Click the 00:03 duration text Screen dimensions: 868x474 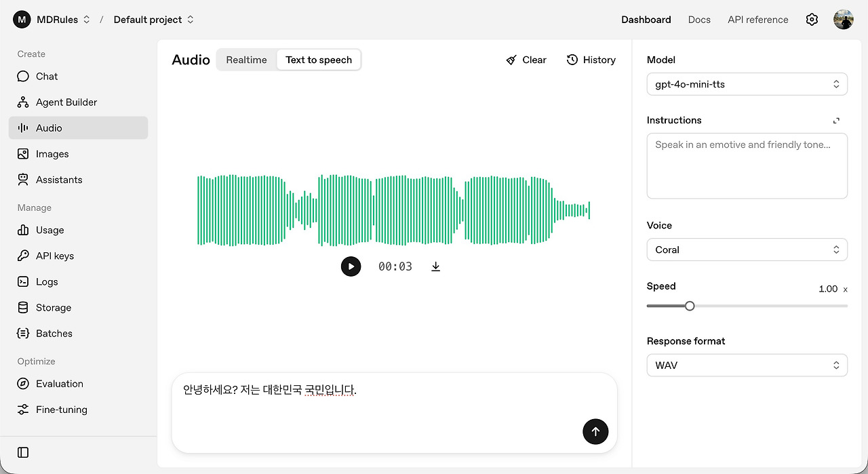point(395,266)
